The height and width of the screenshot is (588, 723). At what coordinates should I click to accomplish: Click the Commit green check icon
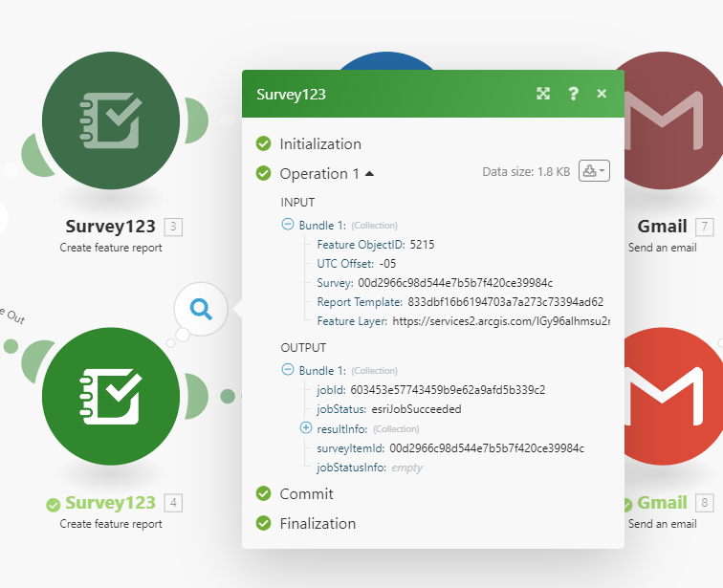[x=263, y=493]
